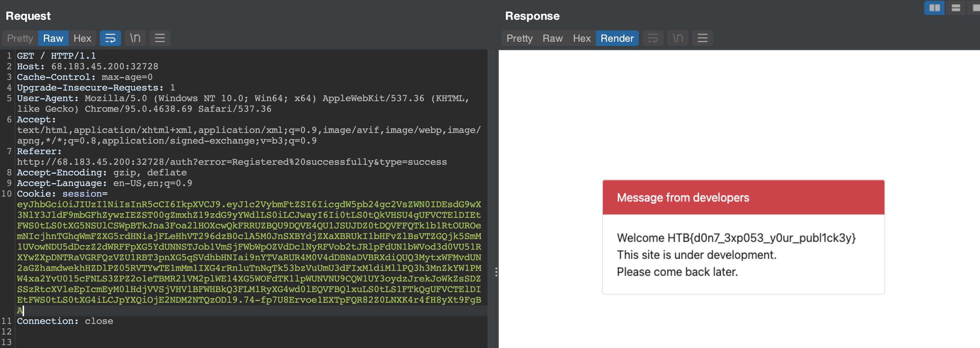This screenshot has height=348, width=980.
Task: Click the panel divider drag handle dots
Action: 496,272
